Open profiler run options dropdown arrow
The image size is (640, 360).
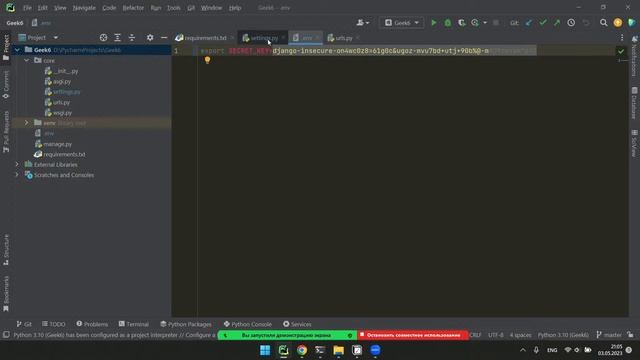[485, 23]
